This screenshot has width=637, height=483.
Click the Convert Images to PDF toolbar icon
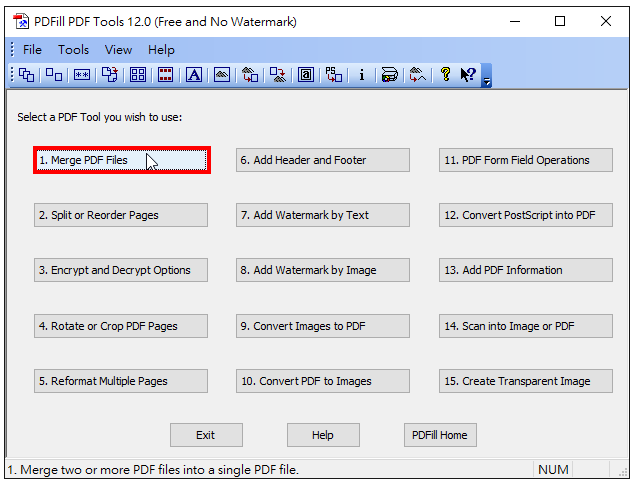pos(250,75)
